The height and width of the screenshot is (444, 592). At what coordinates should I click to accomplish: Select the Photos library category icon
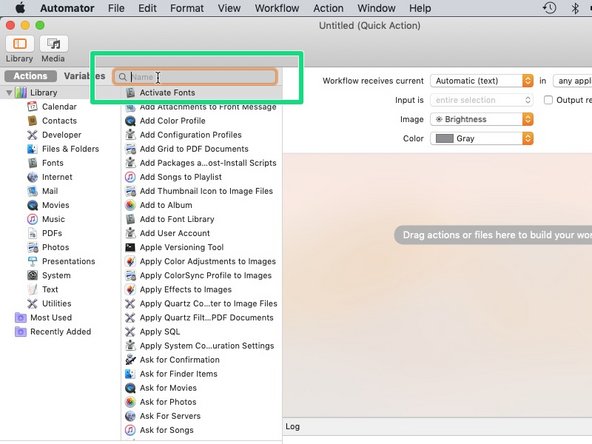tap(32, 247)
